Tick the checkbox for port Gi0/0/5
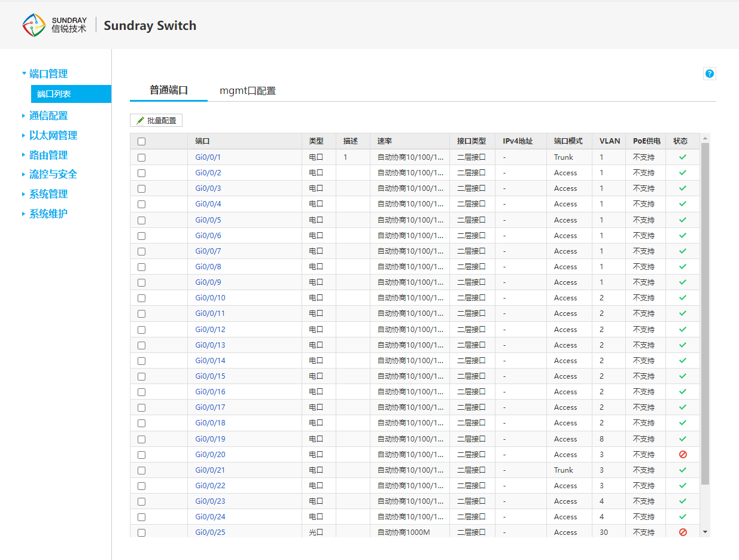The width and height of the screenshot is (739, 560). tap(141, 220)
